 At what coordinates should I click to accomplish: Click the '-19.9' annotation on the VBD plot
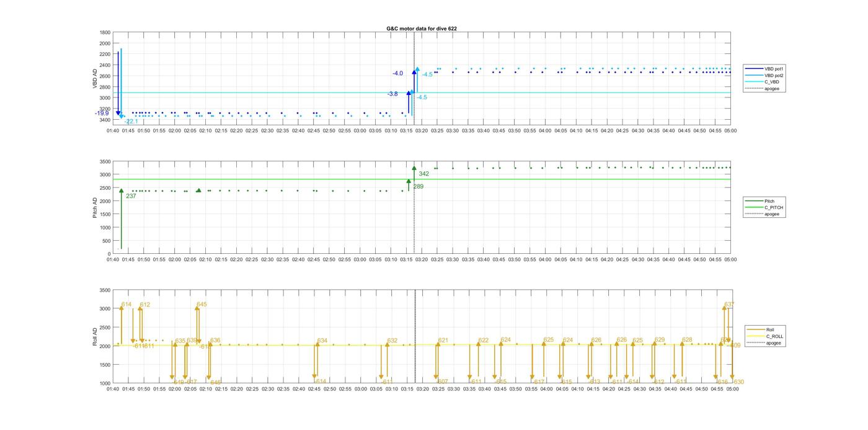click(102, 114)
